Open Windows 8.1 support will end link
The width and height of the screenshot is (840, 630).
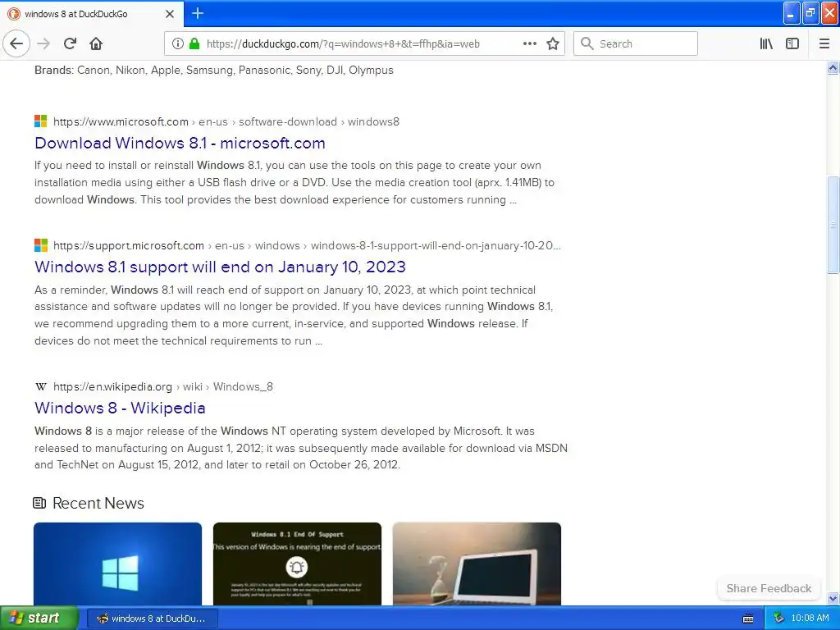coord(220,267)
